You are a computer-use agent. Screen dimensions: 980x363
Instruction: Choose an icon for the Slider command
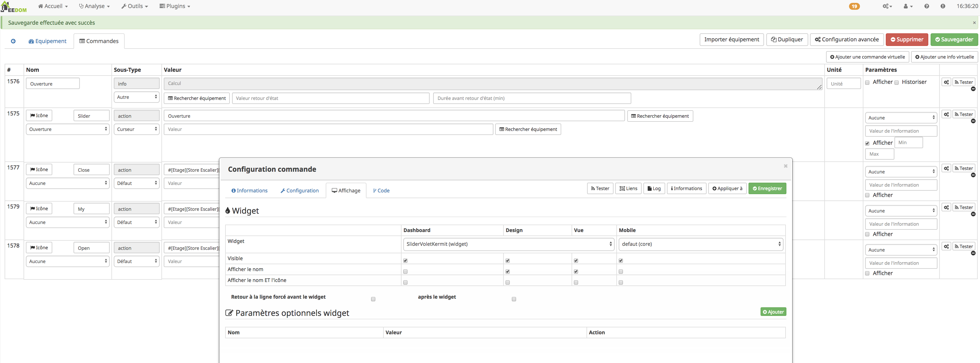click(39, 116)
